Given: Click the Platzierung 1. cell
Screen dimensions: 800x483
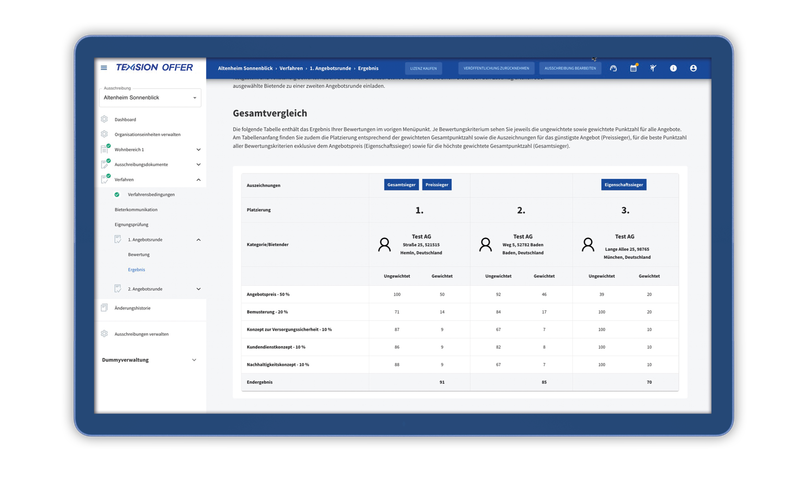Looking at the screenshot, I should click(419, 210).
